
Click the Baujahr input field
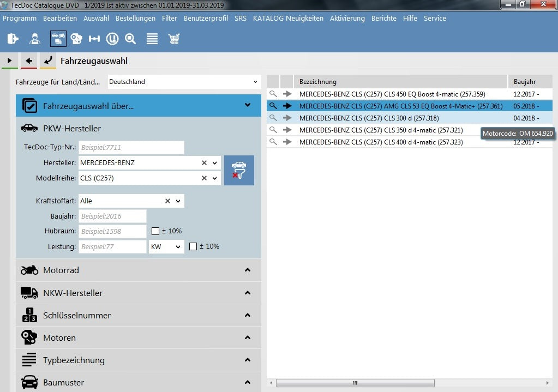(x=112, y=216)
